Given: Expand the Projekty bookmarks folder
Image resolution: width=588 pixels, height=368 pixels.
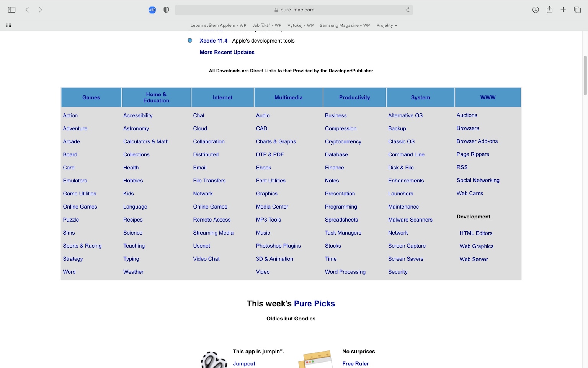Looking at the screenshot, I should coord(387,25).
